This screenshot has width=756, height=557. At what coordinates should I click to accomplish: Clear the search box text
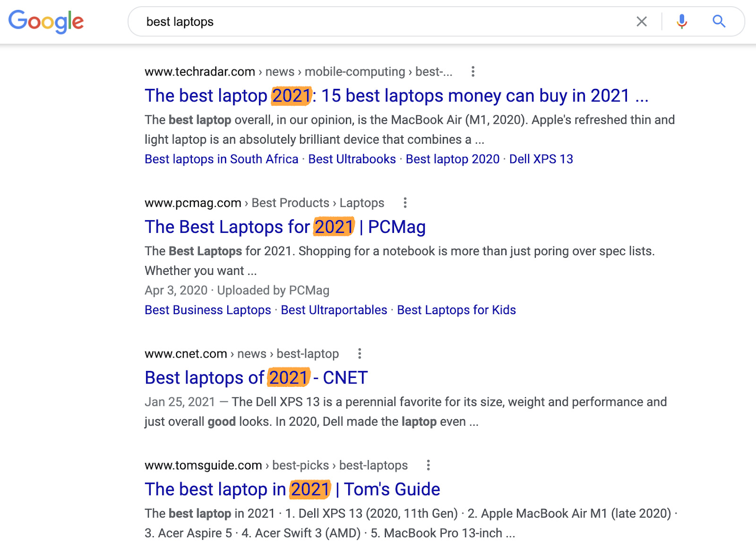click(x=641, y=22)
